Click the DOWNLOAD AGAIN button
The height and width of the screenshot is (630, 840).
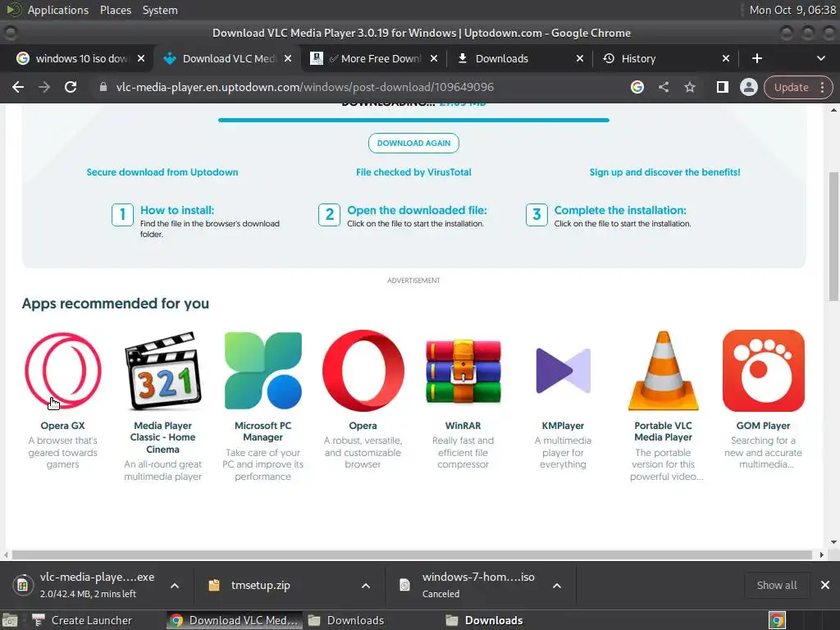(x=413, y=143)
